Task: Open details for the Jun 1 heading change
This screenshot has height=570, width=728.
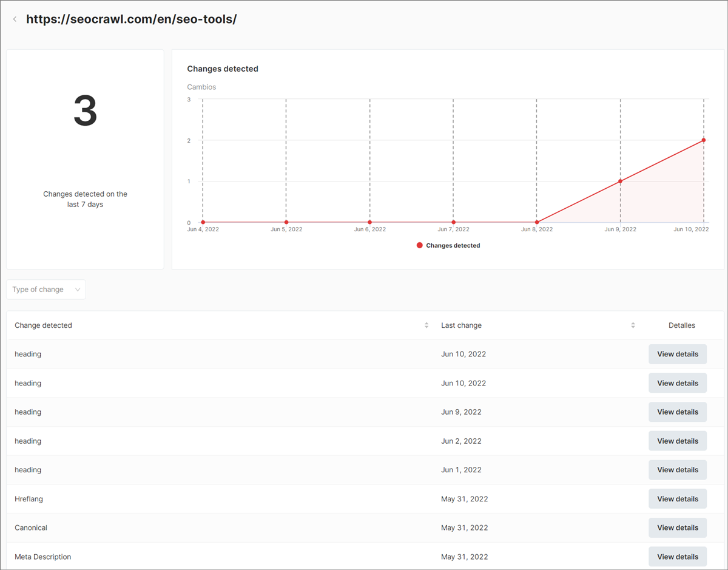Action: coord(678,469)
